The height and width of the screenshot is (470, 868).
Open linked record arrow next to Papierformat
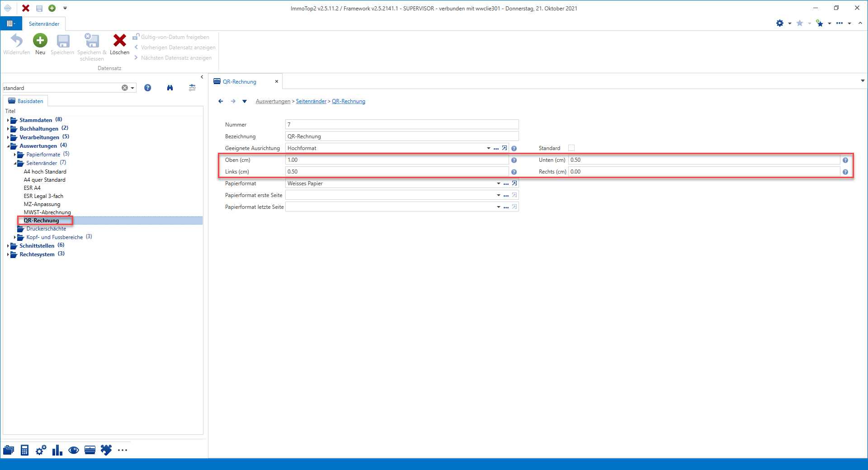tap(514, 183)
